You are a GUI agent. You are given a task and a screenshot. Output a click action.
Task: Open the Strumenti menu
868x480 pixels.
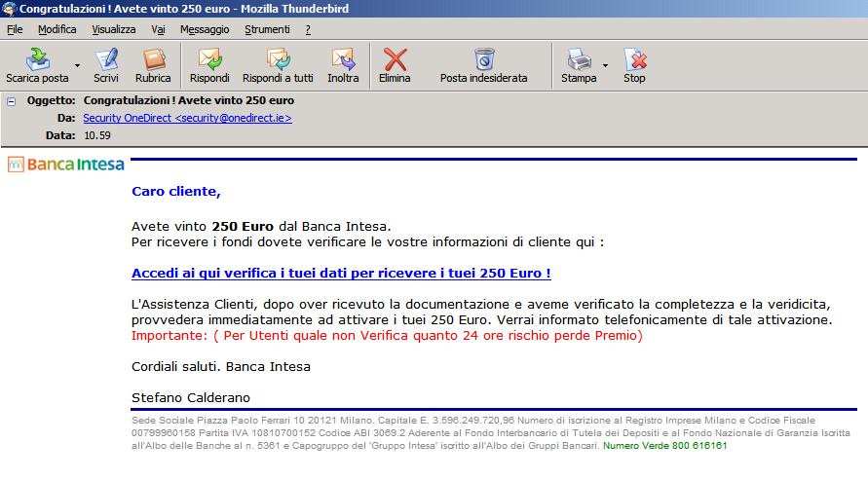(x=267, y=29)
